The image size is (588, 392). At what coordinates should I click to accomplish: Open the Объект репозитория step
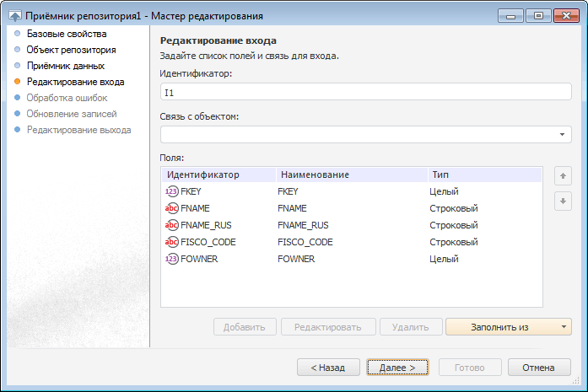[x=71, y=51]
